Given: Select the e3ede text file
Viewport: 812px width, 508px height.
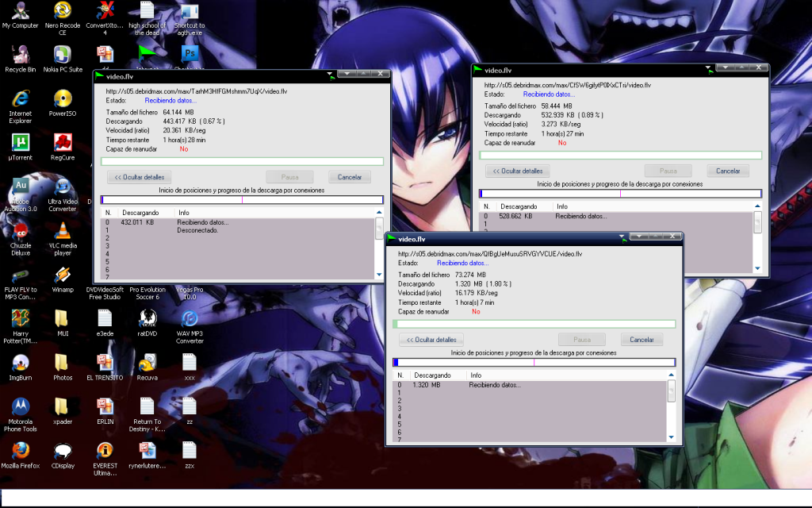Looking at the screenshot, I should (x=105, y=324).
